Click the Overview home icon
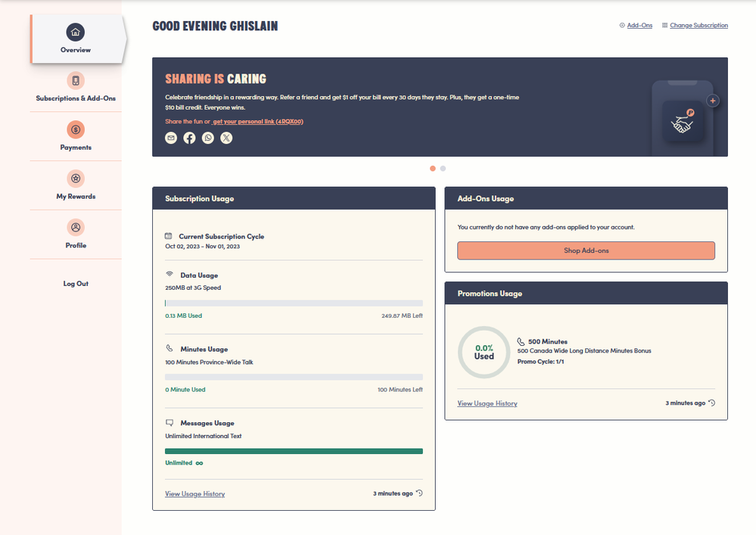 (75, 32)
